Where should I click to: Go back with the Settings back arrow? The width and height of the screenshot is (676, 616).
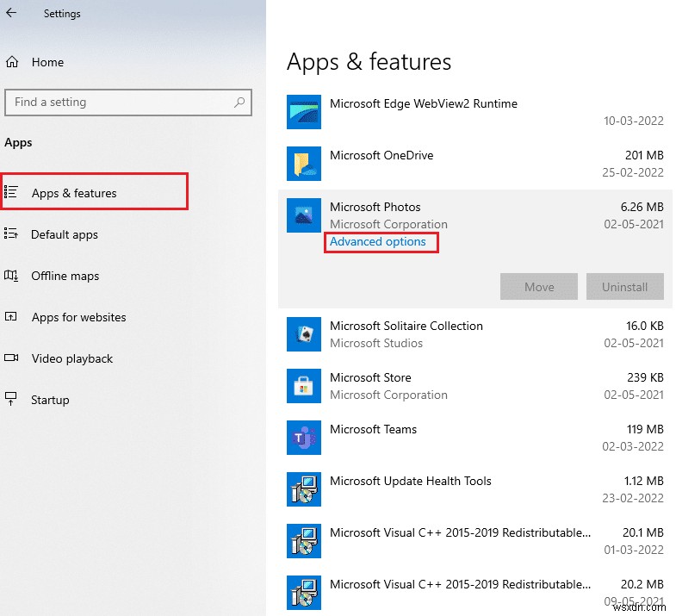tap(11, 13)
